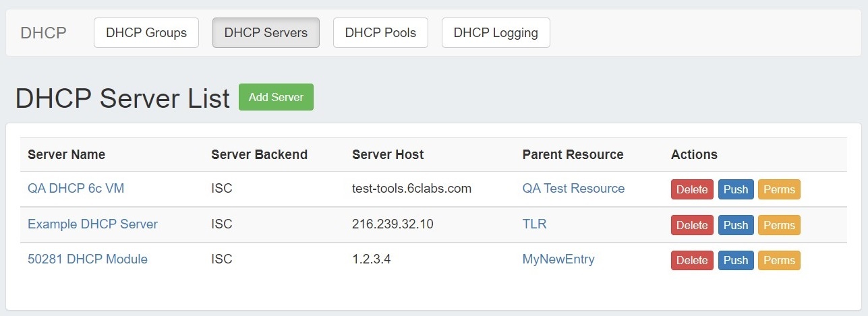The width and height of the screenshot is (868, 316).
Task: Open Perms for Example DHCP Server
Action: pyautogui.click(x=779, y=225)
